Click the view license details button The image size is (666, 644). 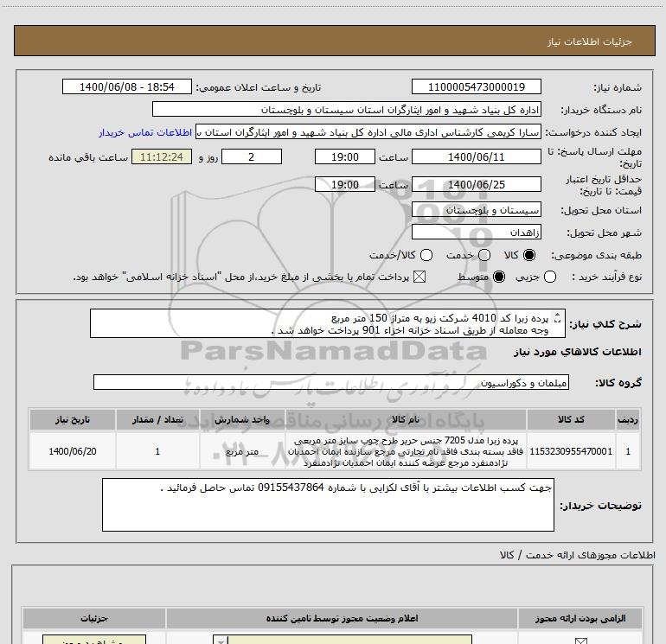click(x=94, y=640)
